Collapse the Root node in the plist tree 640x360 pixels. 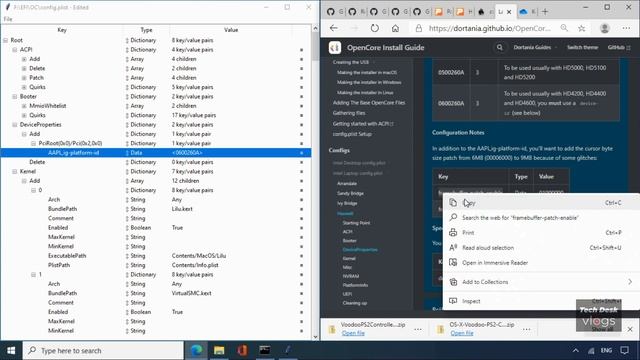tap(6, 40)
